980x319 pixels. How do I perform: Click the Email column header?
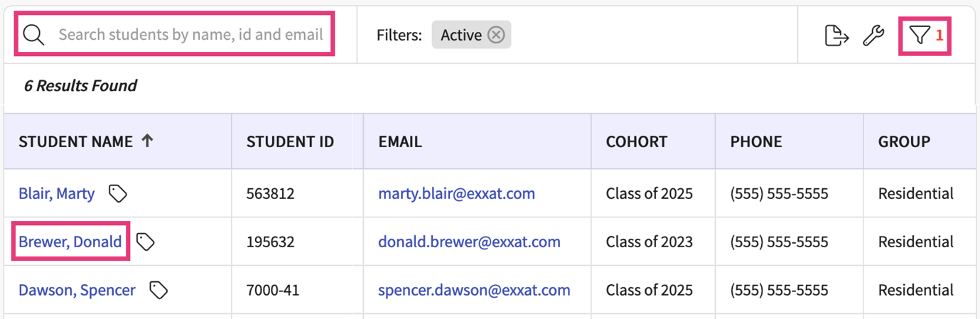tap(400, 141)
